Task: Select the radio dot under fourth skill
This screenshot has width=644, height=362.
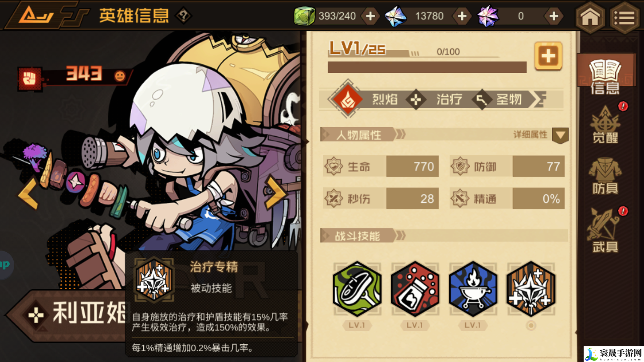Action: pyautogui.click(x=531, y=325)
